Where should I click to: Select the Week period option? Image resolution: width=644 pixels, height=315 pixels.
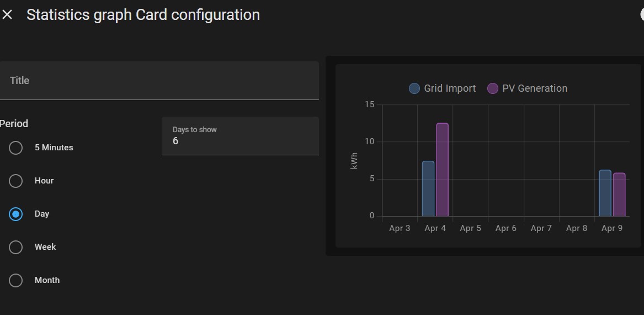point(16,247)
